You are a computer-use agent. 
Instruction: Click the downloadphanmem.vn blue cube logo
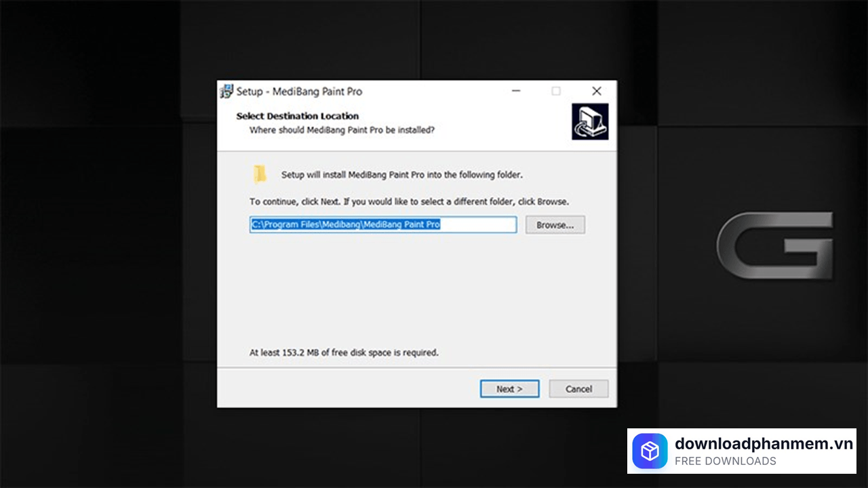650,451
